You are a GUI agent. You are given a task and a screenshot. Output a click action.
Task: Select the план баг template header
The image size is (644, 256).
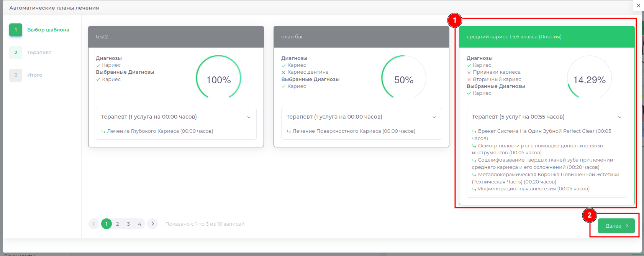coord(361,37)
